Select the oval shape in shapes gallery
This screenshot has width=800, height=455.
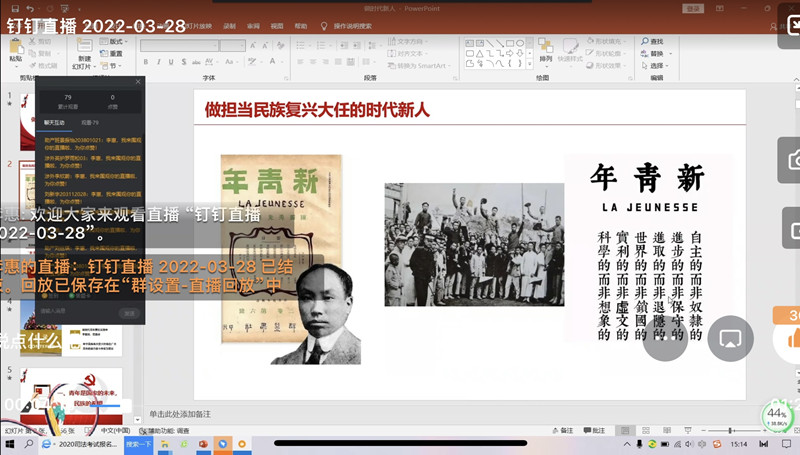point(520,43)
